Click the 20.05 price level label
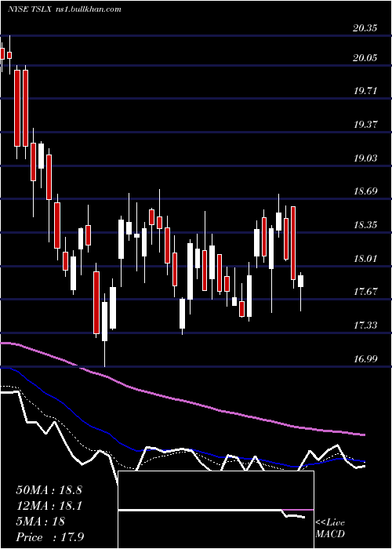The image size is (392, 549). coord(365,58)
